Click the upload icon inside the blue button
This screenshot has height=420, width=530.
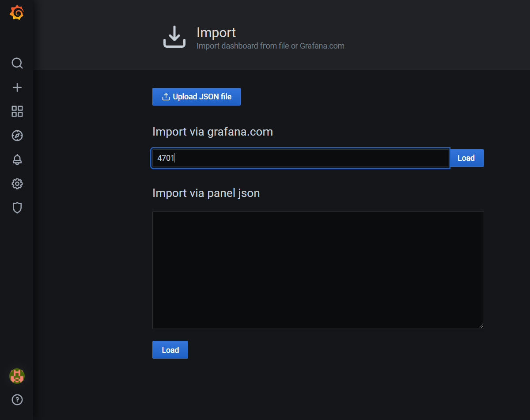click(x=166, y=96)
